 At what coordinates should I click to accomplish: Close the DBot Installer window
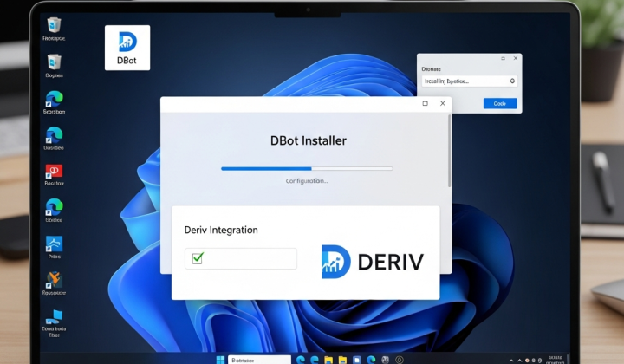pyautogui.click(x=443, y=103)
